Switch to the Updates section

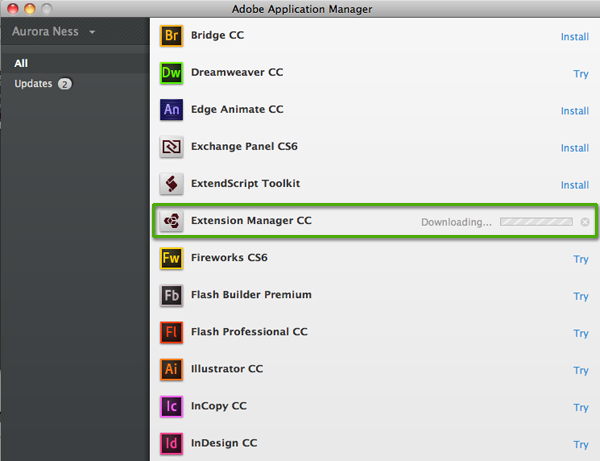(33, 84)
